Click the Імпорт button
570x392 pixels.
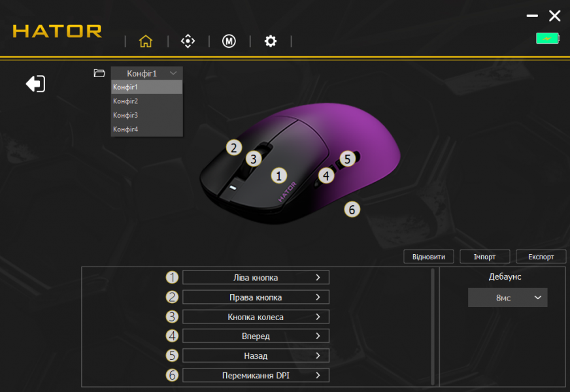pyautogui.click(x=484, y=257)
